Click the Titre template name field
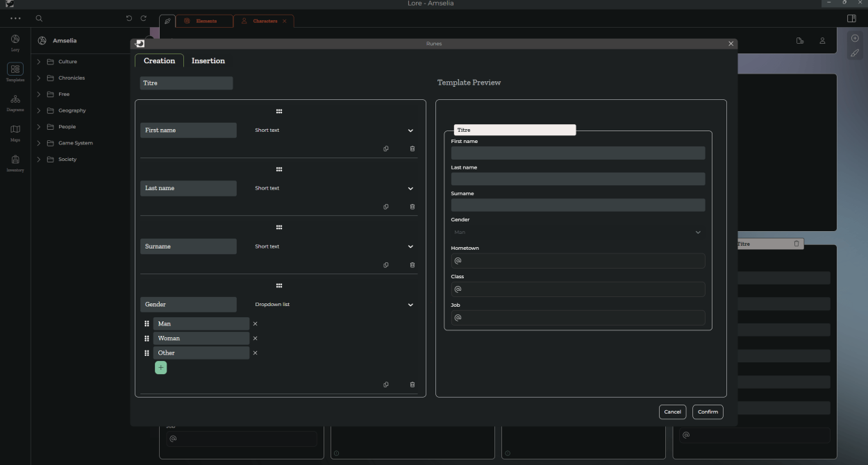This screenshot has width=868, height=465. coord(186,83)
